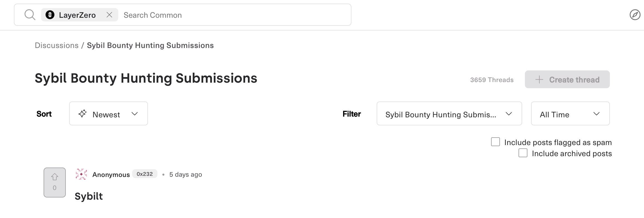Open the All Time date filter
644x218 pixels.
570,113
